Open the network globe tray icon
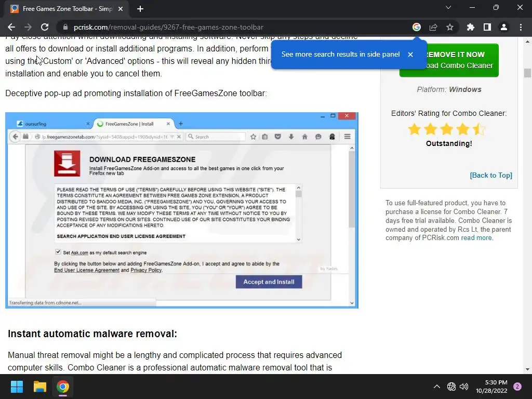Screen dimensions: 532x399 point(451,387)
